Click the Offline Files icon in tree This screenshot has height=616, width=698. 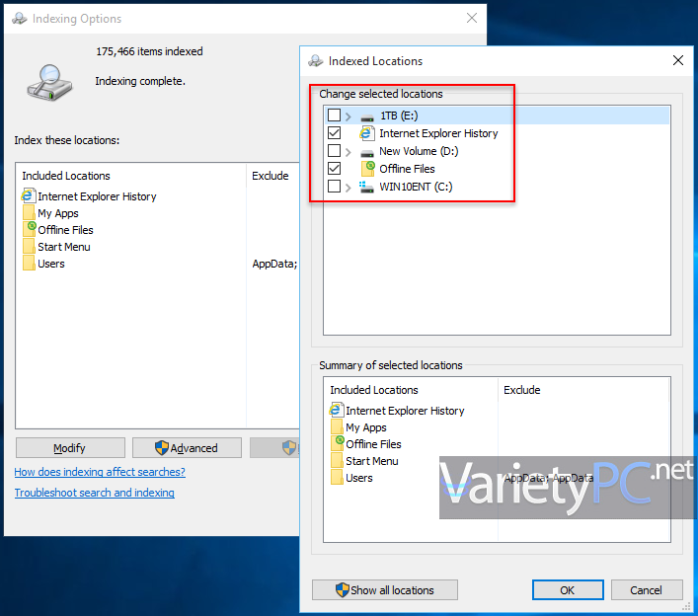pos(367,169)
